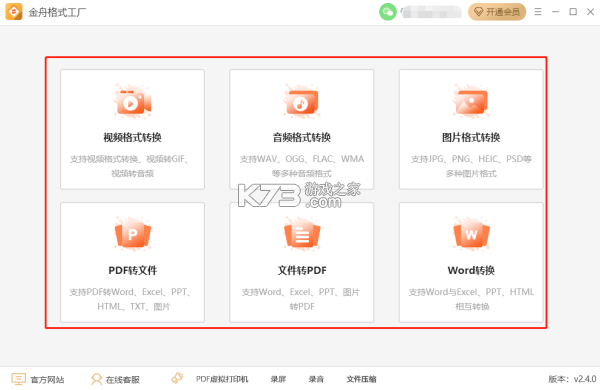Select the 图片格式转换 title text

[471, 137]
